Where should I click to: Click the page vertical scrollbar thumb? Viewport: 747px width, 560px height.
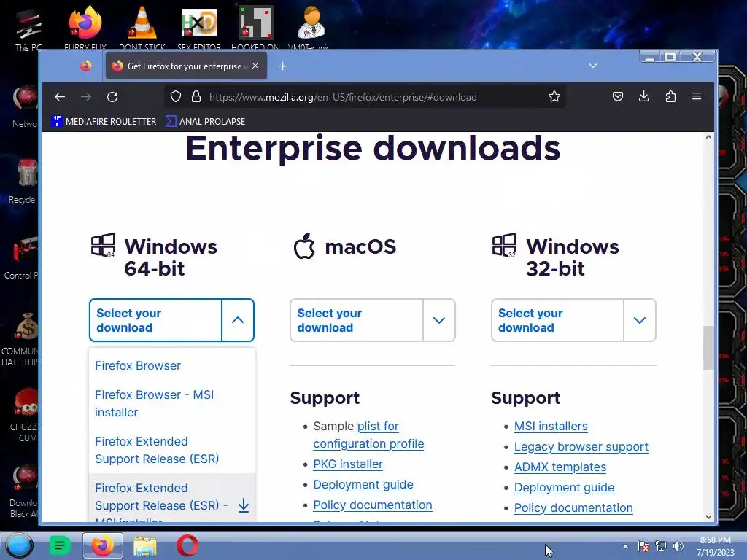[708, 348]
